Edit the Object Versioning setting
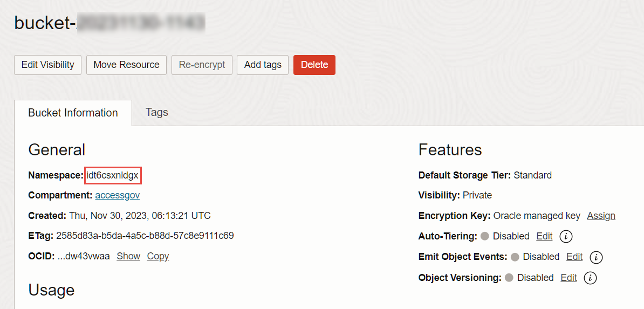The width and height of the screenshot is (644, 309). 569,277
